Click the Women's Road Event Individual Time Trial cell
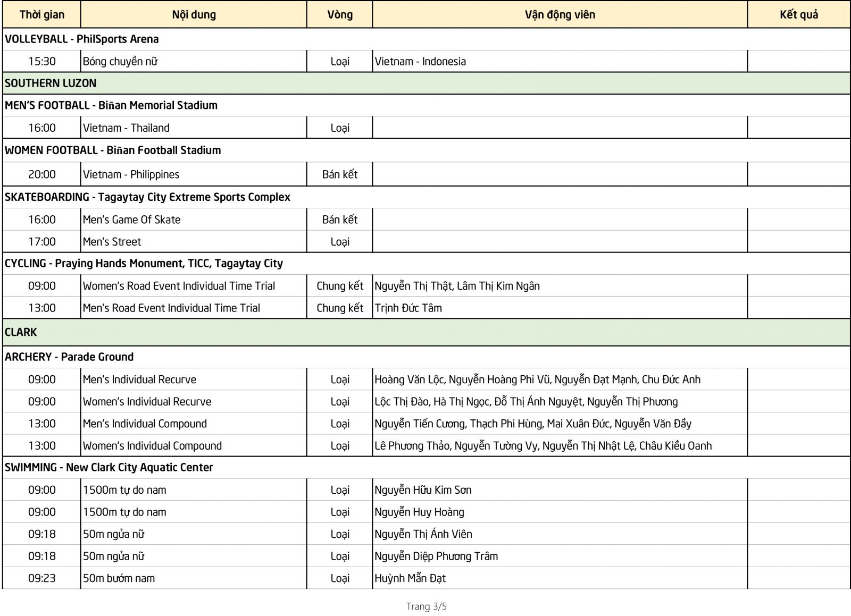Image resolution: width=851 pixels, height=616 pixels. click(179, 286)
